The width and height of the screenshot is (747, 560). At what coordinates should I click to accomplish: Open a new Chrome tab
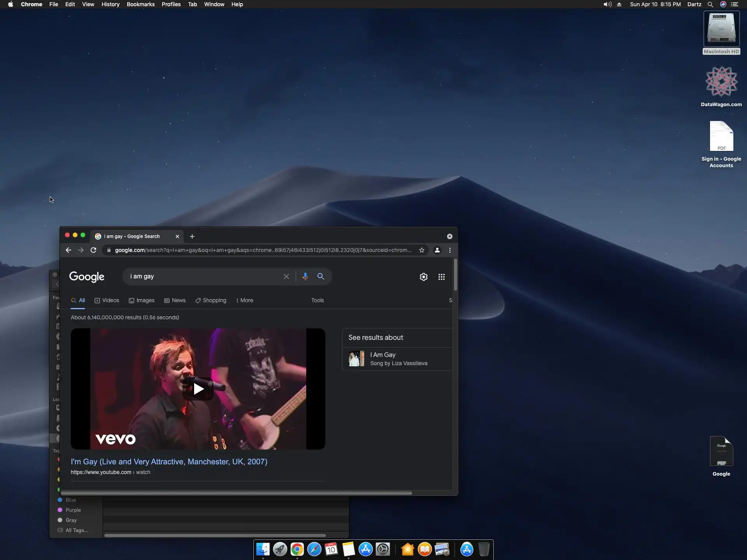(192, 236)
